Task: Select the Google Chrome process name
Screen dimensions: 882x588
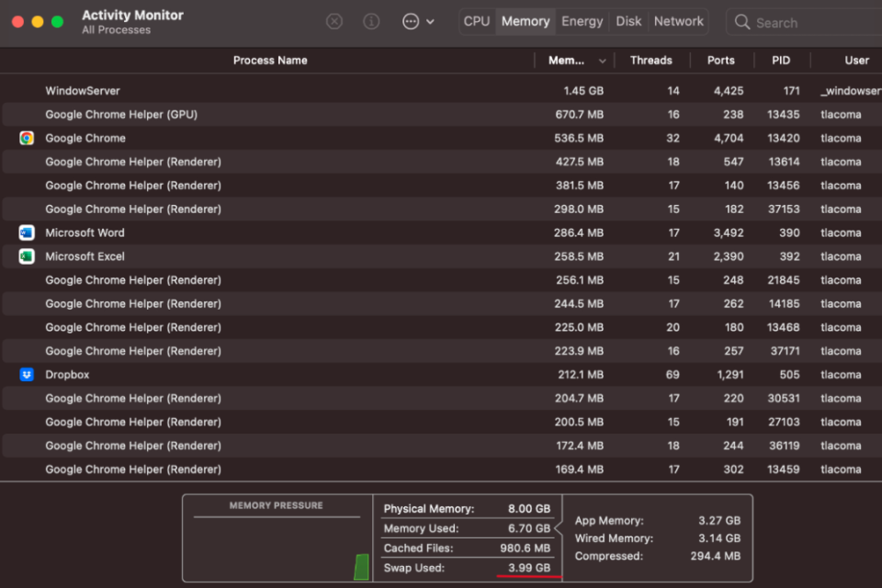Action: [85, 138]
